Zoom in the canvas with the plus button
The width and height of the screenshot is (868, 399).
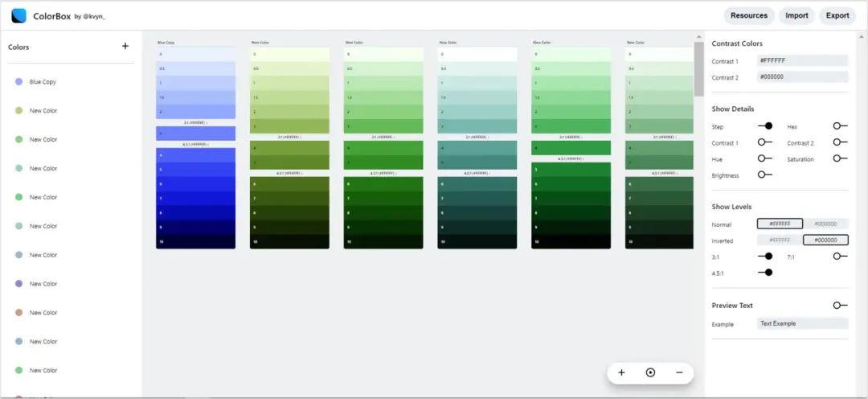point(621,372)
